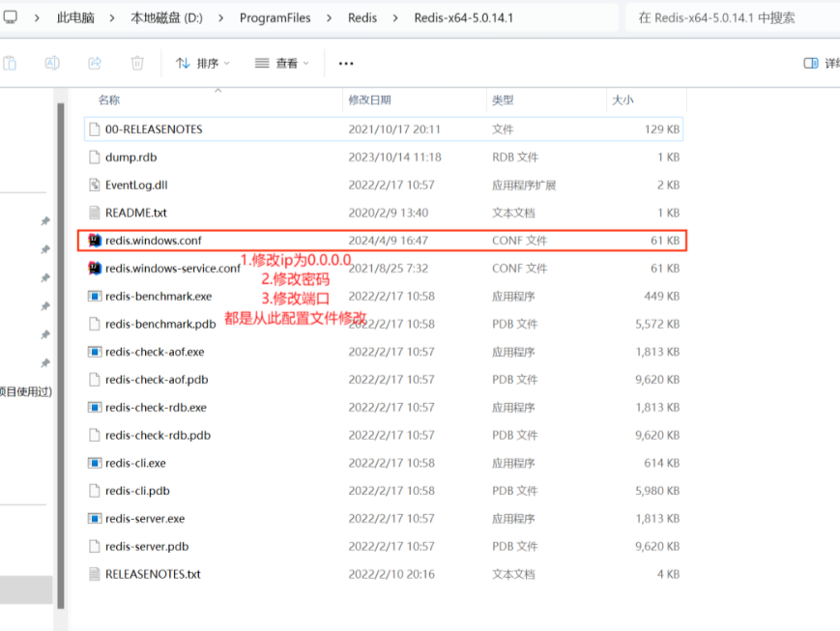Click the redis-server.exe file icon
This screenshot has width=840, height=631.
[94, 519]
